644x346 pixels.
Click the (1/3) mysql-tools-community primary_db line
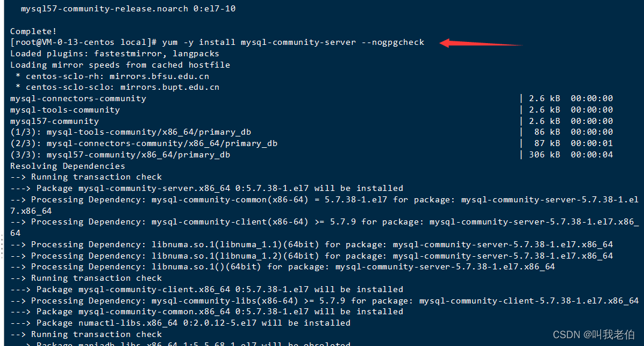(131, 132)
